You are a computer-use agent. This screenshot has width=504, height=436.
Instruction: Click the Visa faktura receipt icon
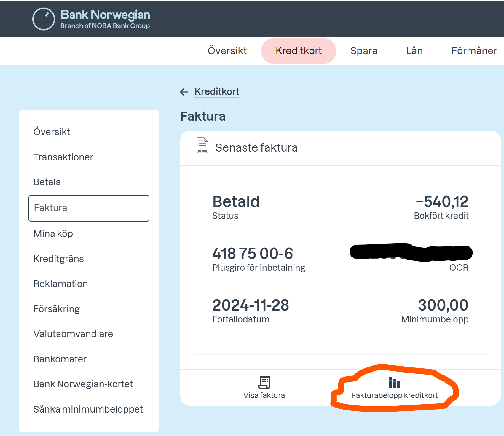click(x=264, y=382)
